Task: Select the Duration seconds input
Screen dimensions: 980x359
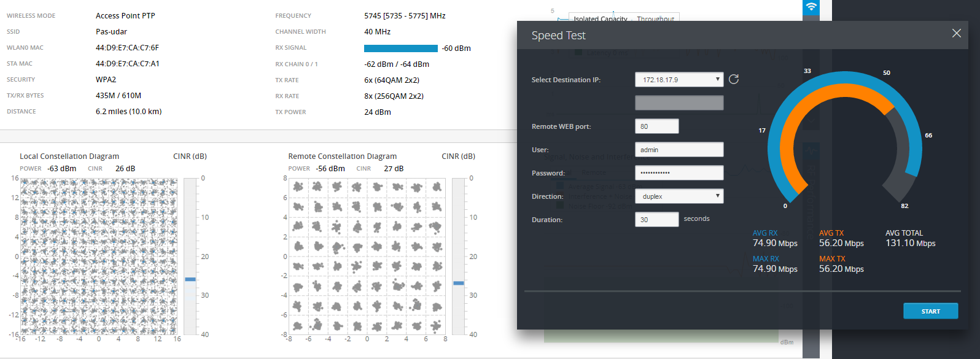Action: point(657,220)
